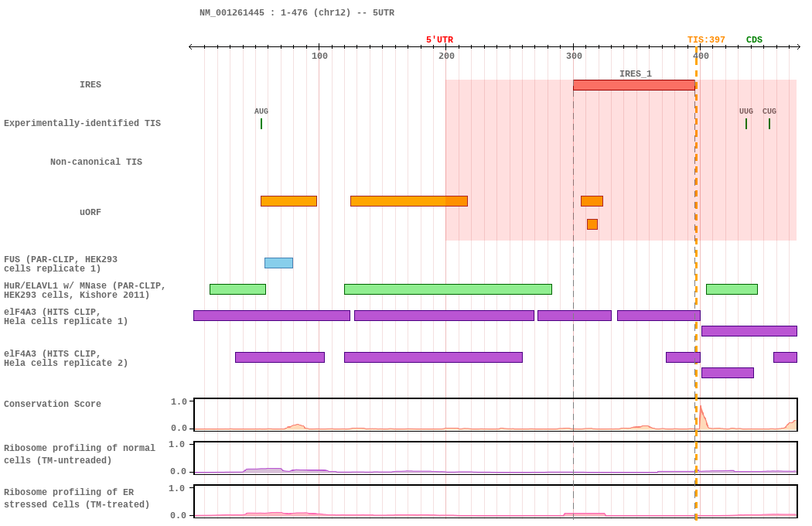The width and height of the screenshot is (812, 526).
Task: Select the ER stressed cells ribosome profiling label
Action: click(x=77, y=498)
